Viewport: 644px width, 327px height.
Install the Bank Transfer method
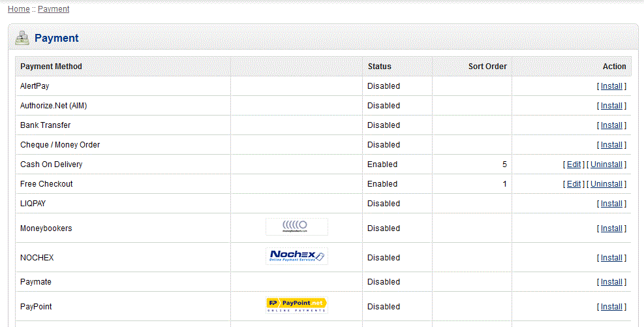[x=611, y=125]
